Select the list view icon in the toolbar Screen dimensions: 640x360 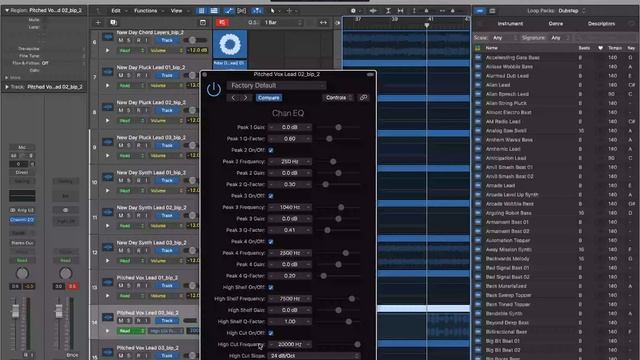pyautogui.click(x=214, y=11)
